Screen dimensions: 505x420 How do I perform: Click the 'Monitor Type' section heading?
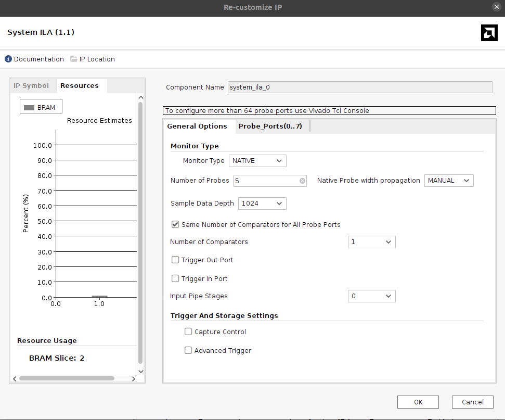coord(195,146)
